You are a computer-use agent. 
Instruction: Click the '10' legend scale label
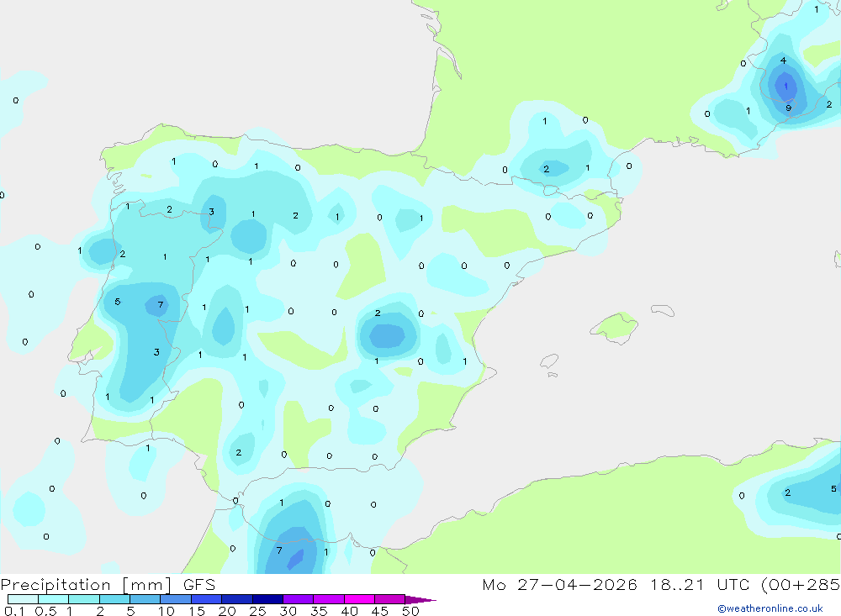point(167,611)
